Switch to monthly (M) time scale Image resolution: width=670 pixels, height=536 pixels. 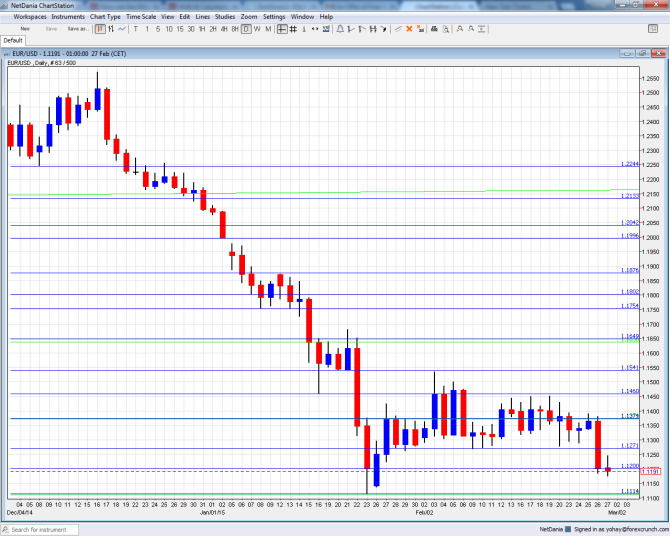[x=268, y=29]
